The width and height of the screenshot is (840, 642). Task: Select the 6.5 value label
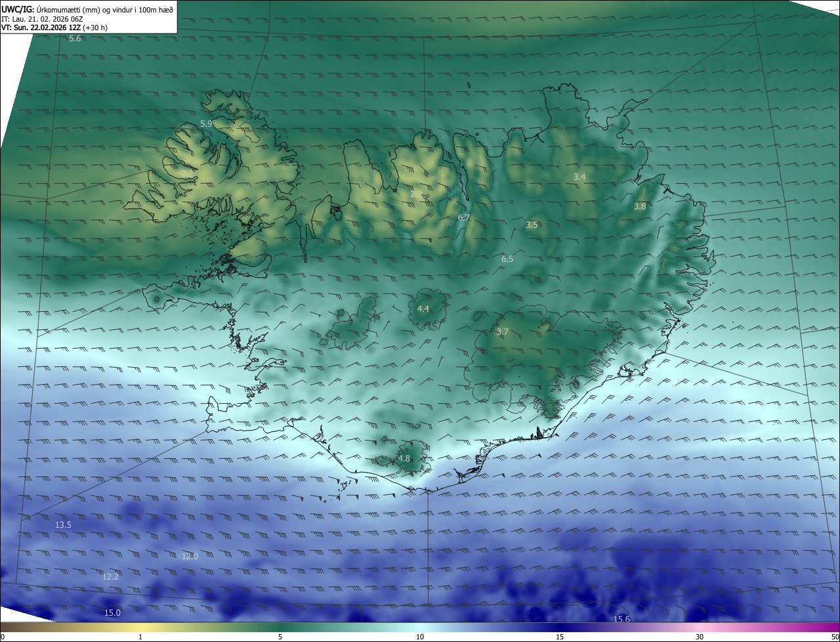click(507, 259)
